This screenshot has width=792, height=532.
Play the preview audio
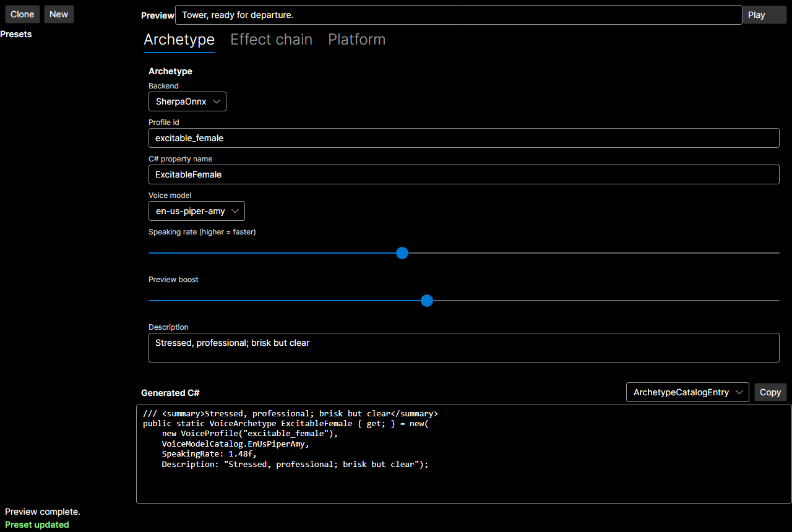tap(765, 15)
